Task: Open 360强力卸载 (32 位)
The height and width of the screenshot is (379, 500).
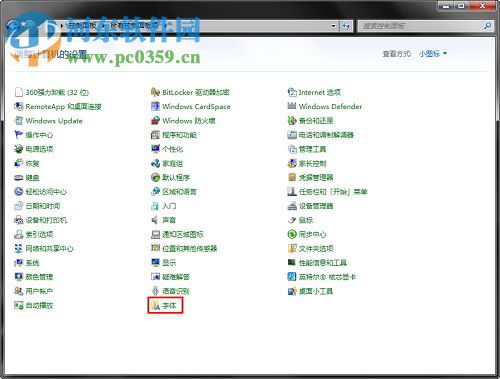Action: [52, 92]
